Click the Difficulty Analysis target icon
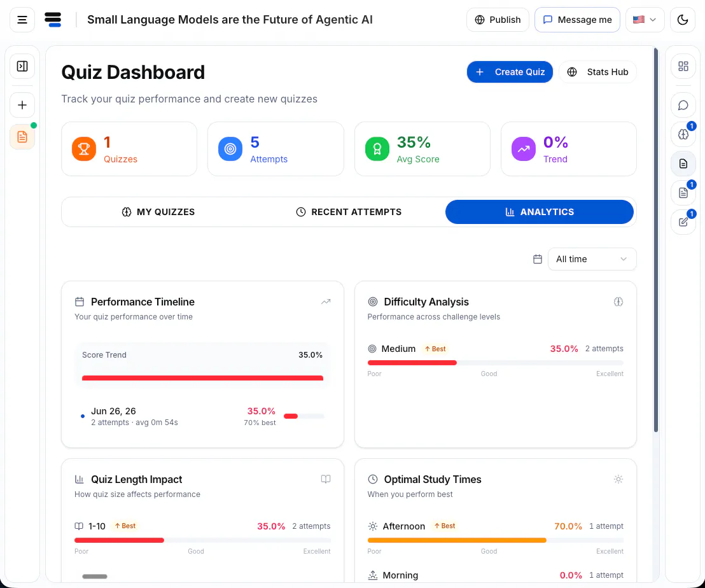The height and width of the screenshot is (588, 705). 373,302
